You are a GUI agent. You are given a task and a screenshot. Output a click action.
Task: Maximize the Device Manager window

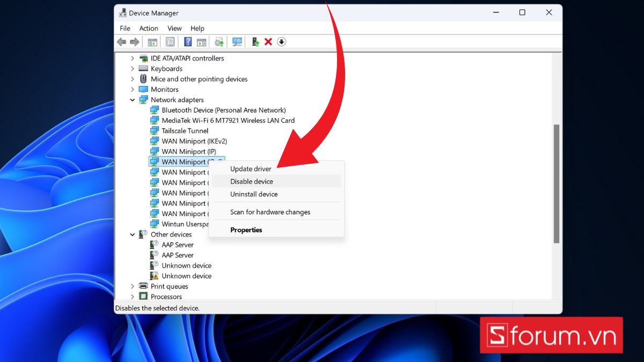coord(522,13)
